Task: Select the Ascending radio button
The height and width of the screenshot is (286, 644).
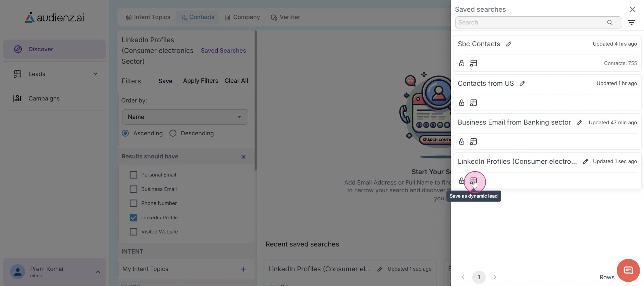Action: pyautogui.click(x=125, y=133)
